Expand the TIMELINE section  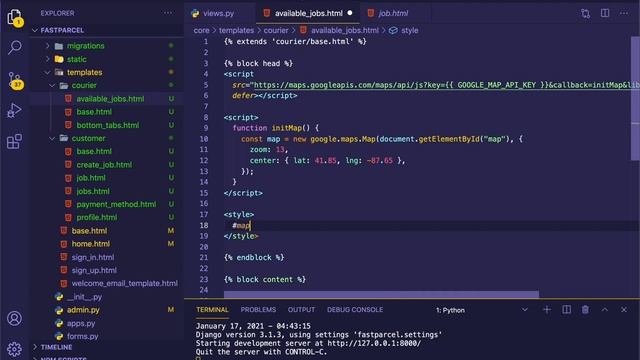click(x=35, y=347)
